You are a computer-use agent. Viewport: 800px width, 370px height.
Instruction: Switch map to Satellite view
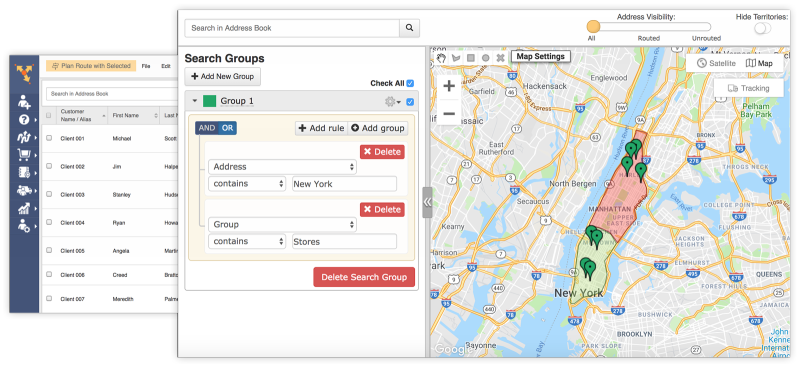(x=716, y=63)
